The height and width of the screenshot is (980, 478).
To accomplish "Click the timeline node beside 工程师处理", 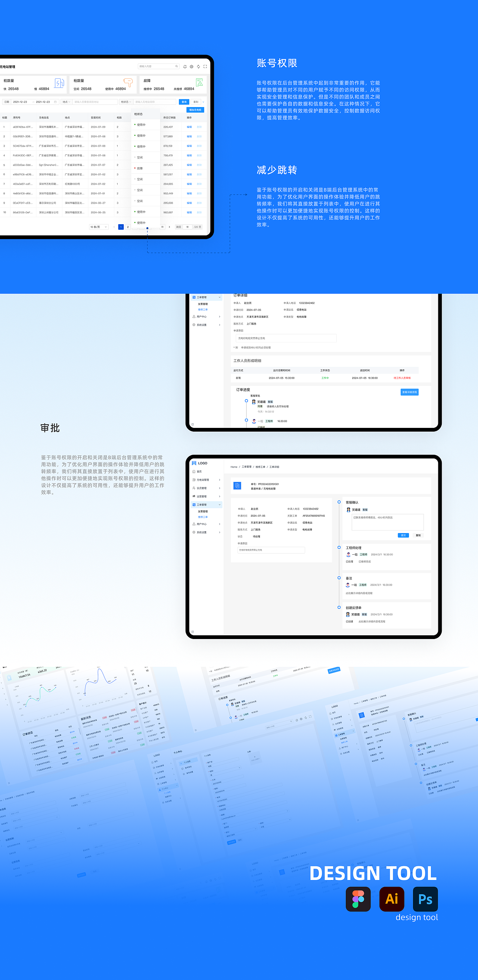I will pos(339,547).
